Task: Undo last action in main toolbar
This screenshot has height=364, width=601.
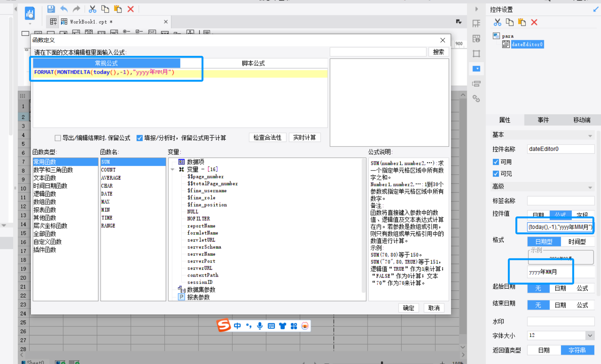Action: pyautogui.click(x=64, y=9)
